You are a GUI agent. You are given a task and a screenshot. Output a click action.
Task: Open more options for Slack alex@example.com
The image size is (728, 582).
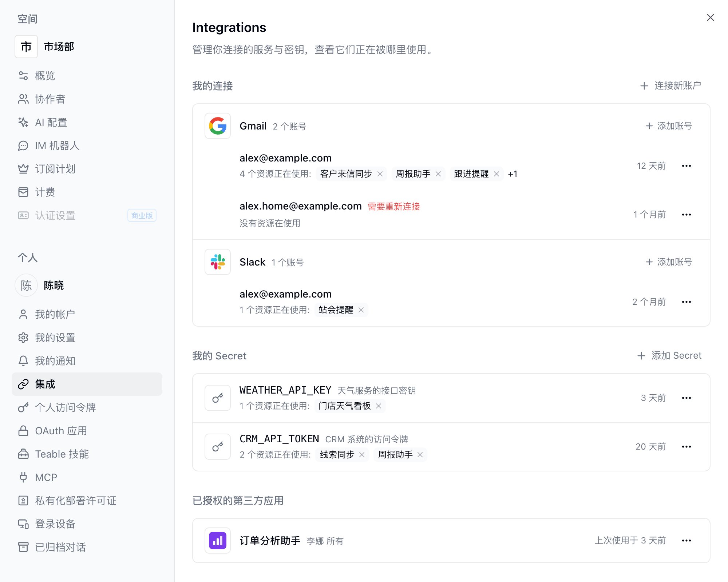687,302
